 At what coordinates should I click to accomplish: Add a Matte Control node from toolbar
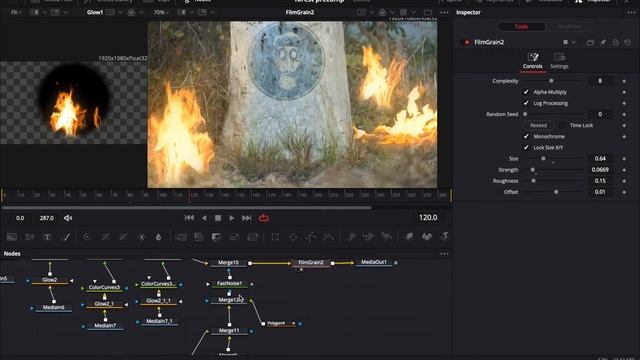coord(216,237)
